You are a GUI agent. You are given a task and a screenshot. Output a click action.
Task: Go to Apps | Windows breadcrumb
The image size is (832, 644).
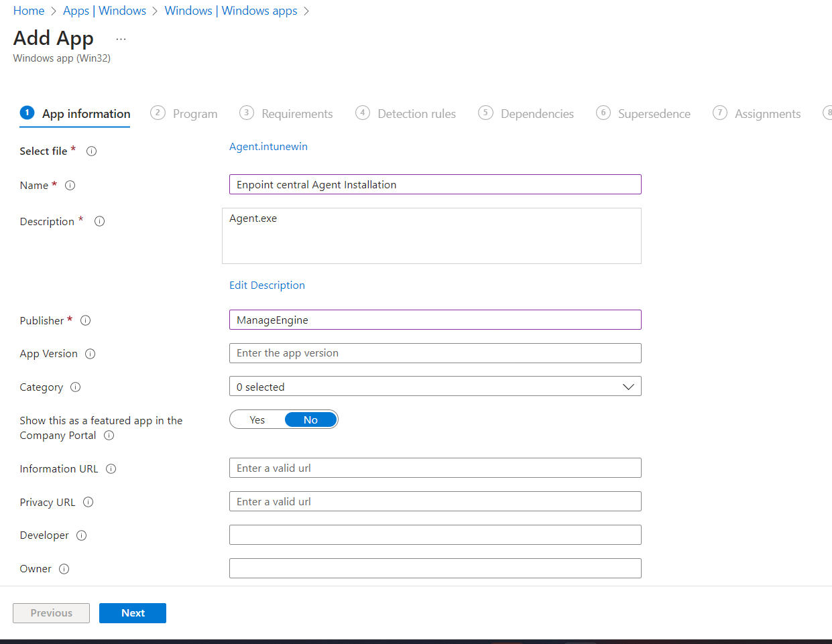pos(105,11)
